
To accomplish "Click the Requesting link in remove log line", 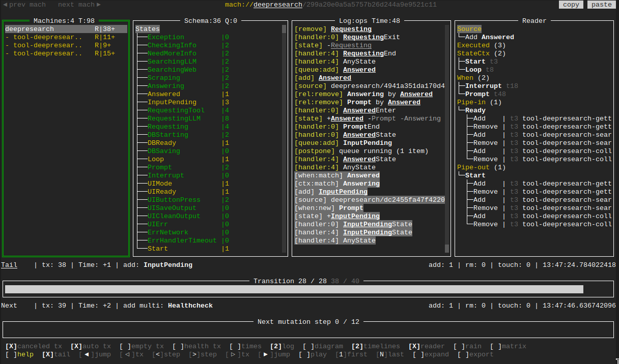I will click(x=351, y=29).
